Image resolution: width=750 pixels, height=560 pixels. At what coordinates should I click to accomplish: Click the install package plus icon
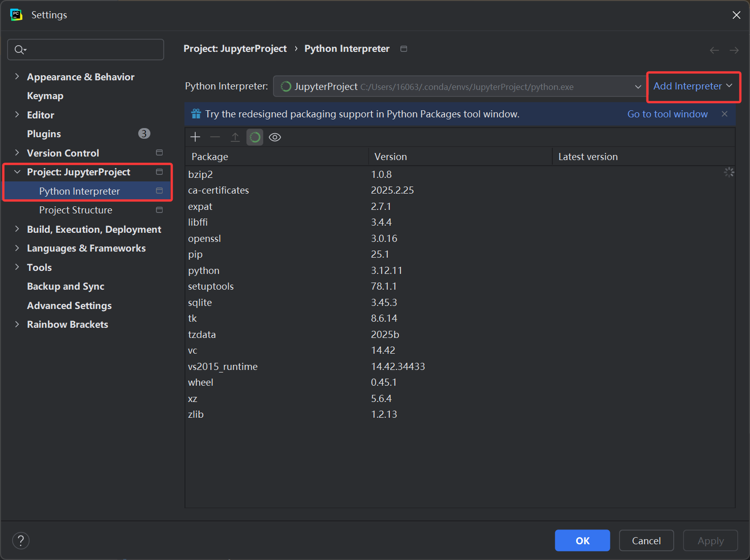coord(195,137)
